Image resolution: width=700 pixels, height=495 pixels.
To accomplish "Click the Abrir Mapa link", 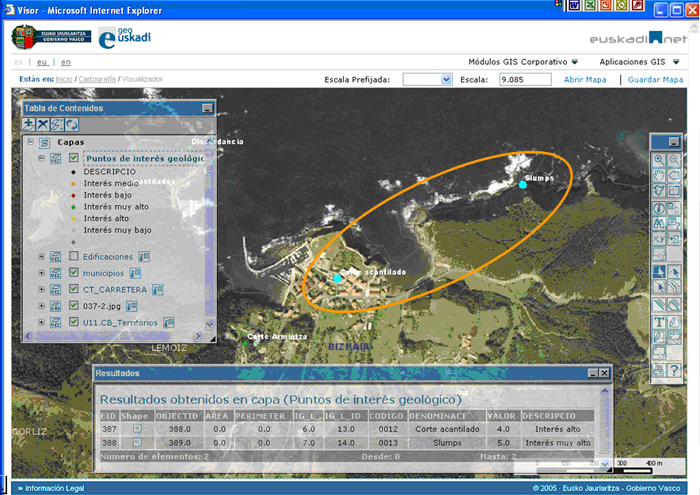I will coord(586,79).
